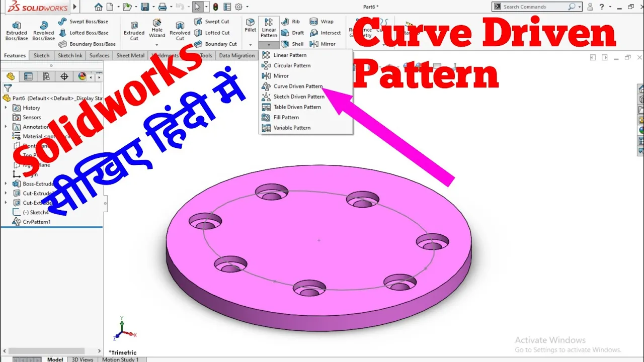Image resolution: width=644 pixels, height=362 pixels.
Task: Click the Extruded Boss/Base tool
Action: [17, 31]
